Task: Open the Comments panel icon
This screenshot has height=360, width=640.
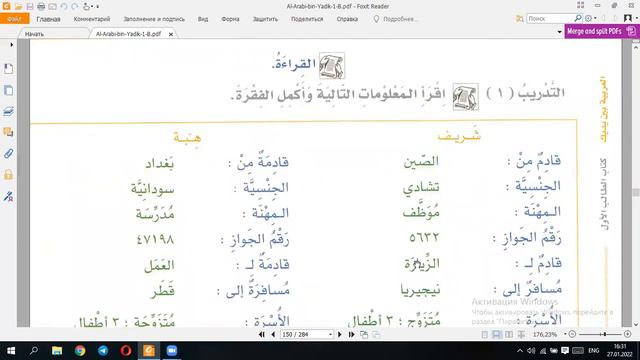Action: tap(8, 132)
